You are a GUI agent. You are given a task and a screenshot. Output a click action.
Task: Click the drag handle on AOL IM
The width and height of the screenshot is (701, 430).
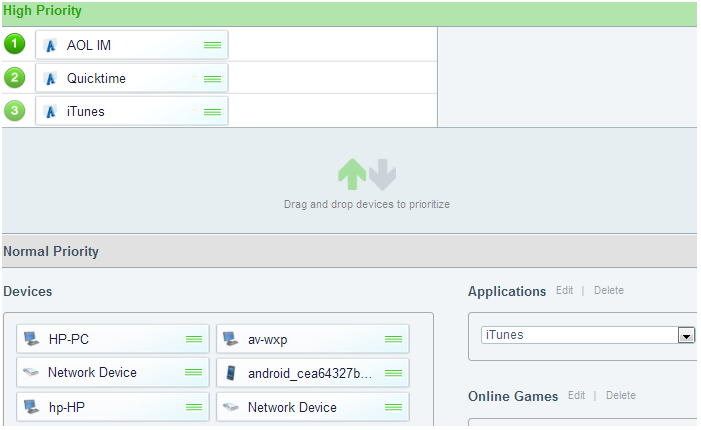(x=212, y=45)
